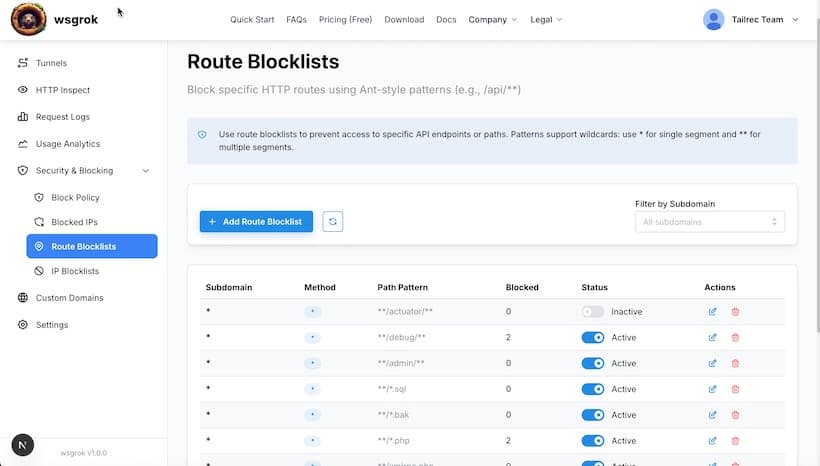
Task: Click the Request Logs chart icon
Action: click(x=22, y=117)
